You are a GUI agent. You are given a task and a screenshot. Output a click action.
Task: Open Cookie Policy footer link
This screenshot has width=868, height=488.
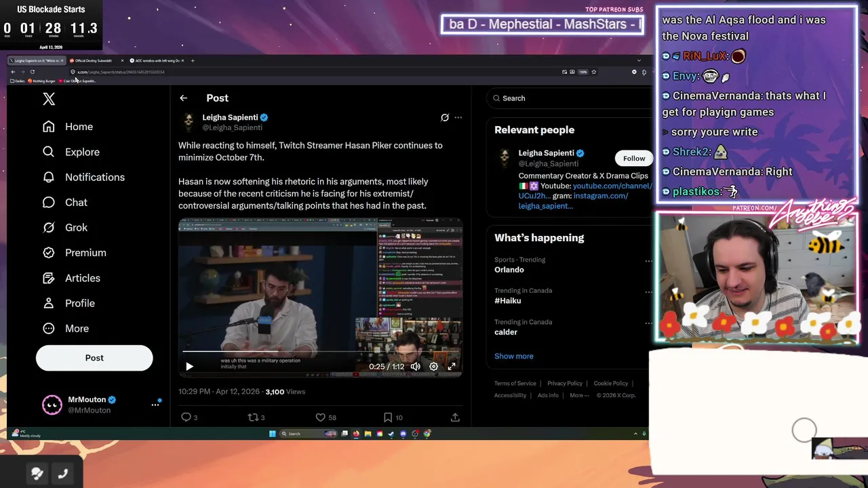pyautogui.click(x=611, y=384)
